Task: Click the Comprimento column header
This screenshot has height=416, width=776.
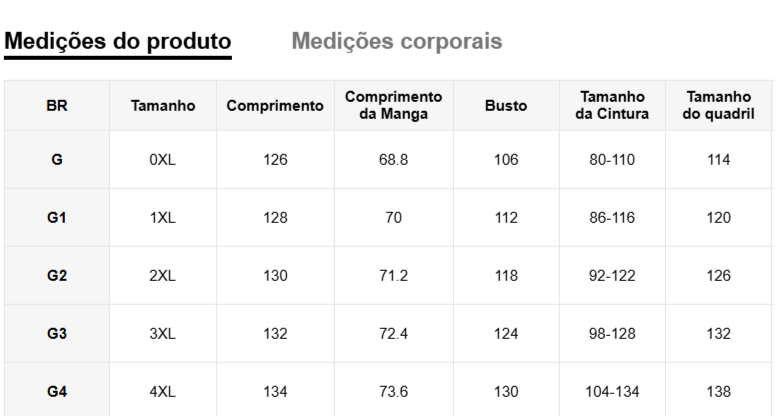Action: pos(275,105)
